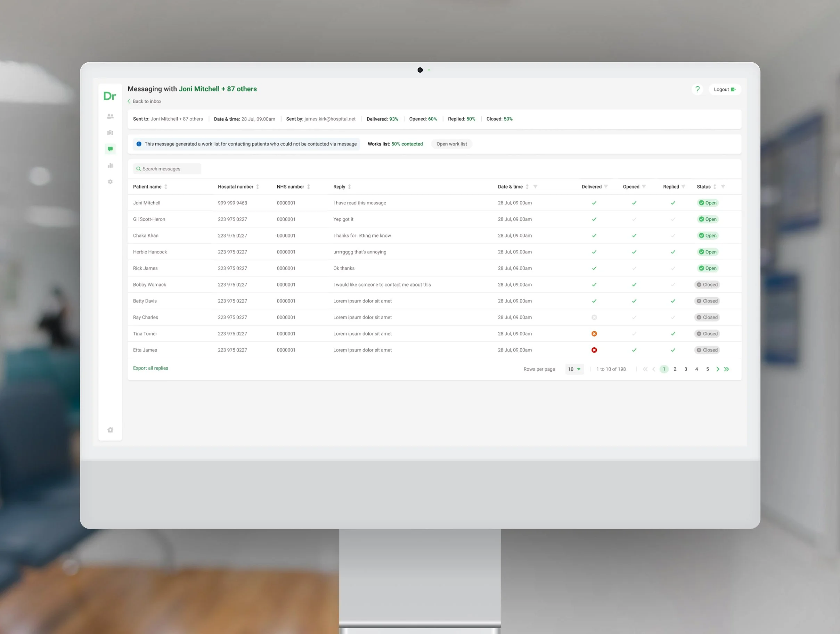Sort rows by the Reply column
This screenshot has height=634, width=840.
pos(350,187)
